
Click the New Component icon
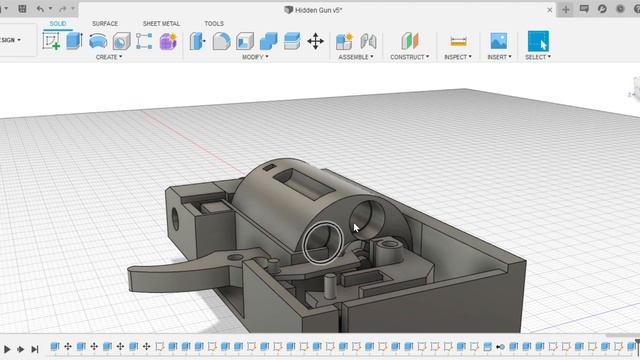click(344, 41)
